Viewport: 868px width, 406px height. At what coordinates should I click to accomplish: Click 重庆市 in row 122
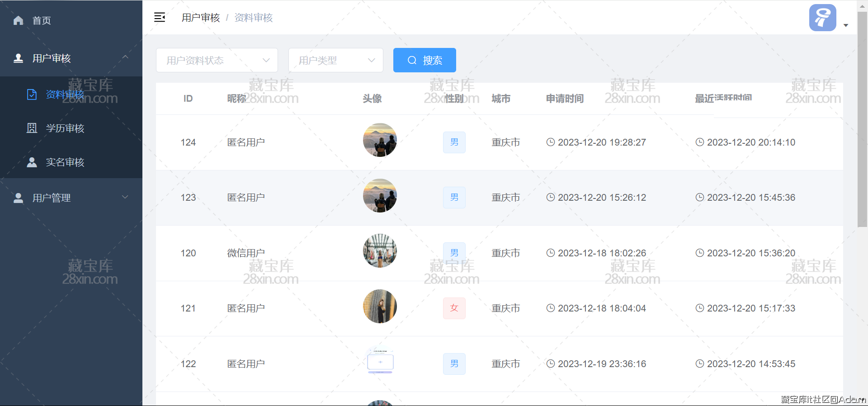point(506,364)
